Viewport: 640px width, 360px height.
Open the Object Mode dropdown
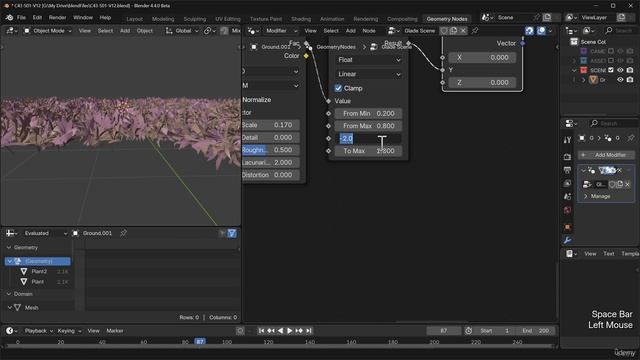tap(48, 31)
